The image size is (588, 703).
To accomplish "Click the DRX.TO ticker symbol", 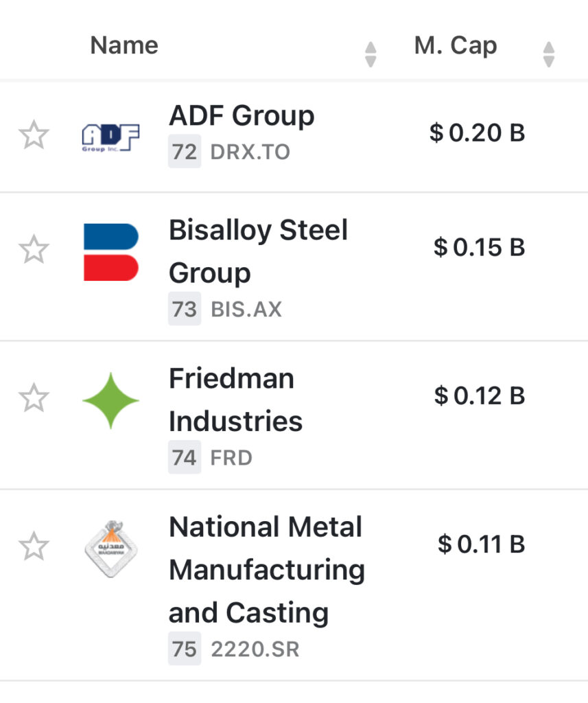I will coord(250,152).
